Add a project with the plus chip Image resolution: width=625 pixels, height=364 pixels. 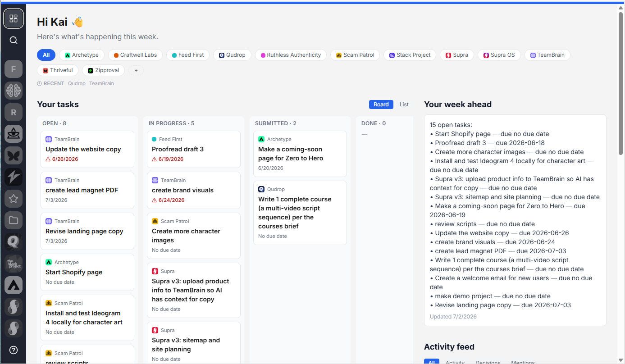point(136,70)
